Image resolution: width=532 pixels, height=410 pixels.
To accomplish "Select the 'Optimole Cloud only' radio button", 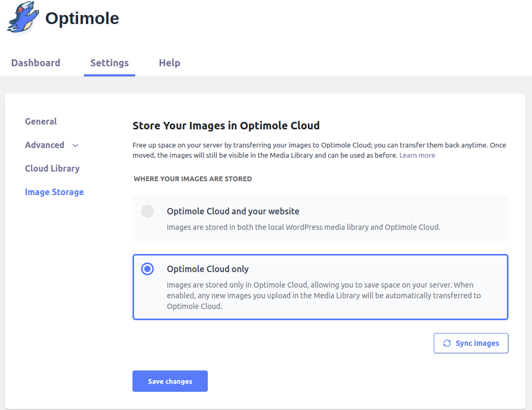I will pyautogui.click(x=147, y=269).
